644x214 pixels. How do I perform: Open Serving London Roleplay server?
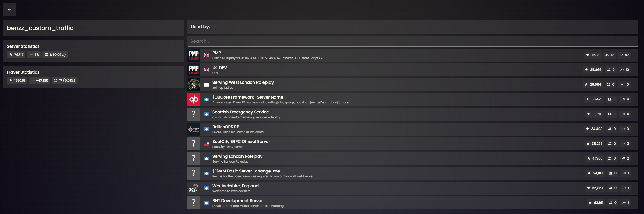(237, 157)
